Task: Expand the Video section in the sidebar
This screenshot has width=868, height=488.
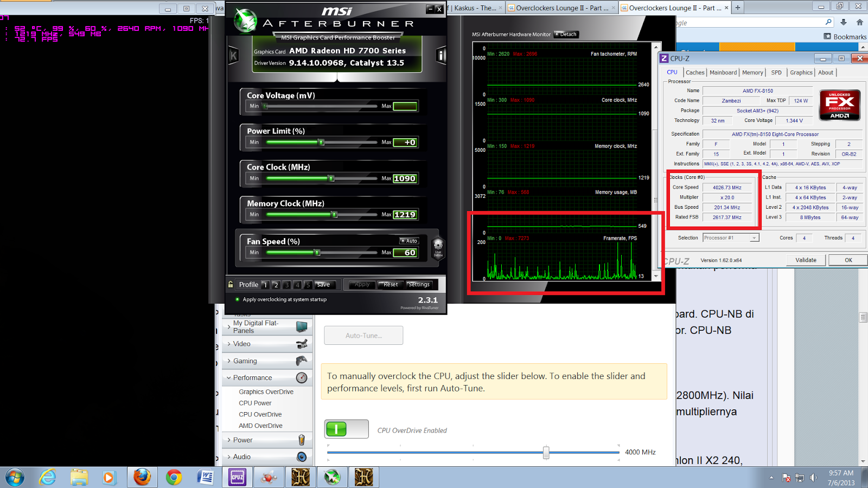Action: [229, 344]
